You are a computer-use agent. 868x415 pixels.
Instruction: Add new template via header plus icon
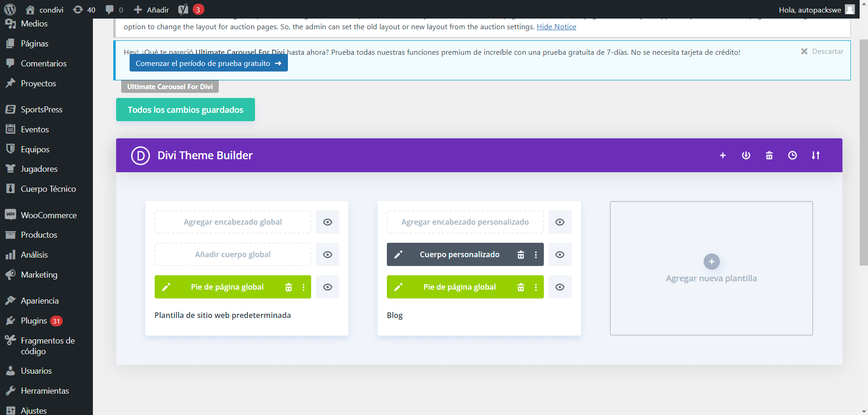723,156
